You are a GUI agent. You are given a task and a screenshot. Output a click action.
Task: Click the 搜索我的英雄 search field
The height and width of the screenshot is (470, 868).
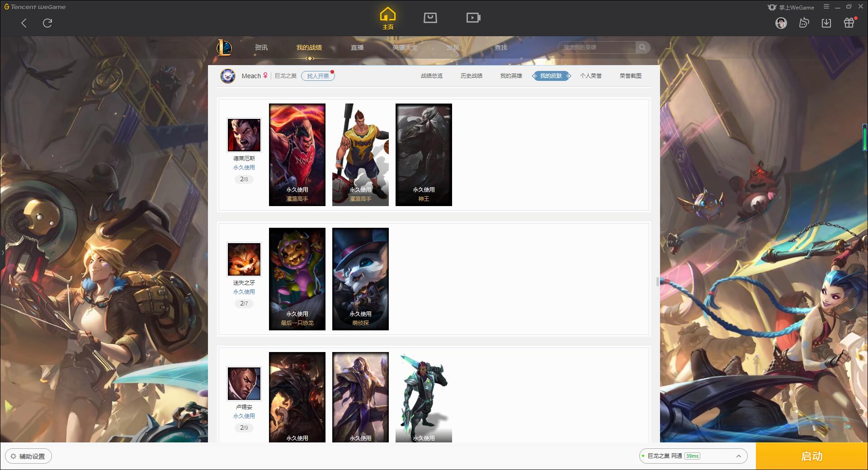[597, 47]
